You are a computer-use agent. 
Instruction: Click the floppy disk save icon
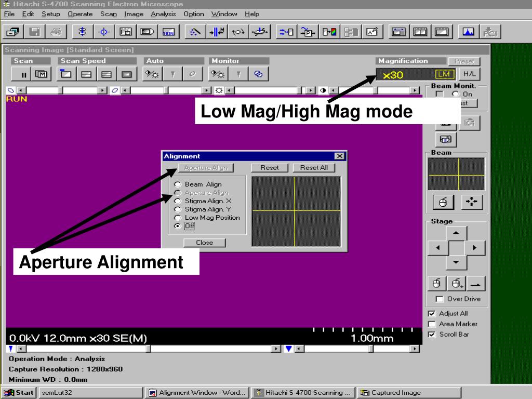pos(34,32)
